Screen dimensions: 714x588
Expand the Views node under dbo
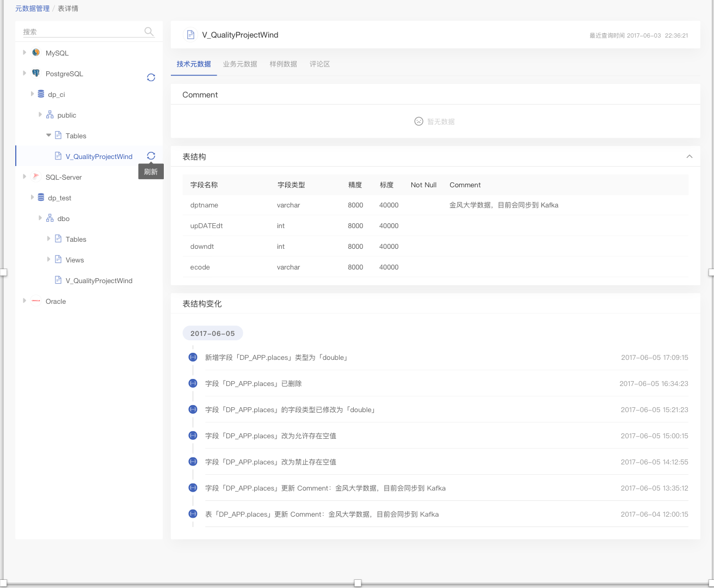[48, 260]
